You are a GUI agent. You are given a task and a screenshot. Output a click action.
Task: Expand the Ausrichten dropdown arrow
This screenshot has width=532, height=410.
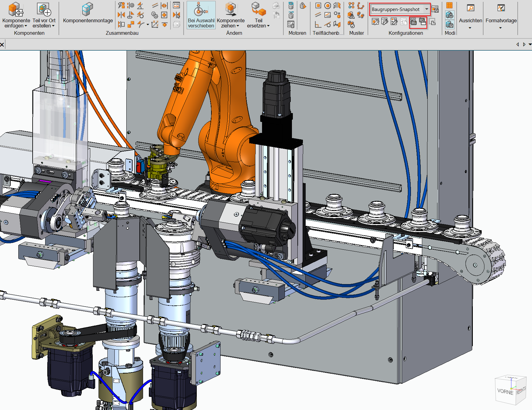tap(470, 28)
